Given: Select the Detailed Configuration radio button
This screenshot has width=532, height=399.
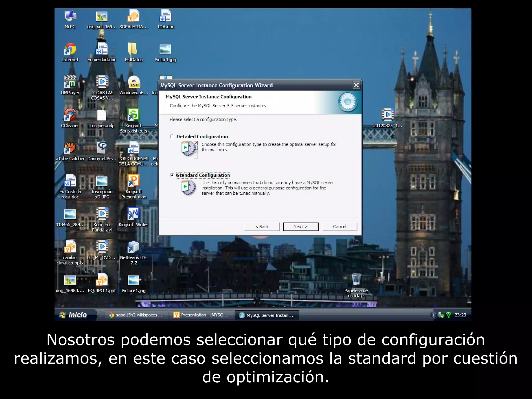Looking at the screenshot, I should [x=172, y=136].
